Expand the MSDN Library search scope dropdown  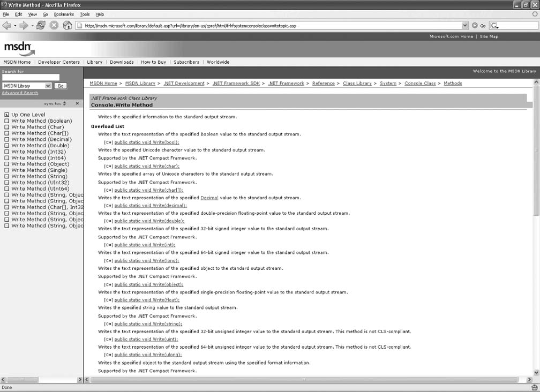48,86
